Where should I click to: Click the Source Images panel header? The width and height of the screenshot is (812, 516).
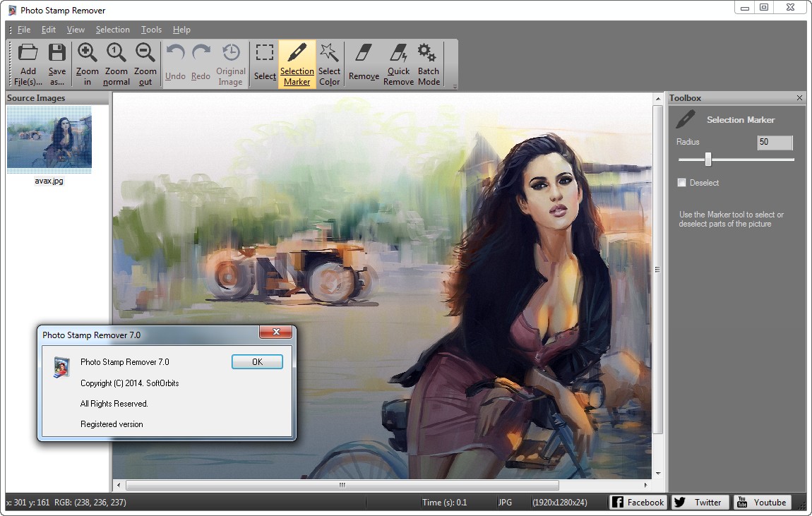tap(57, 98)
